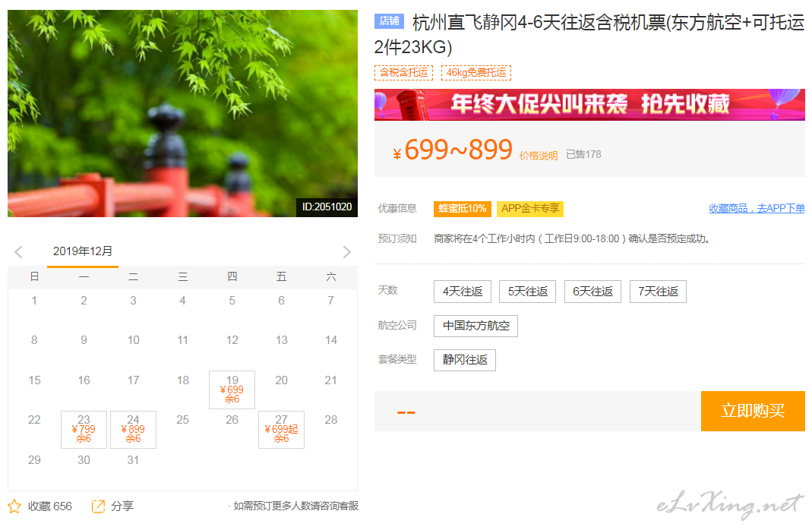Choose the 4天往返 option

463,292
